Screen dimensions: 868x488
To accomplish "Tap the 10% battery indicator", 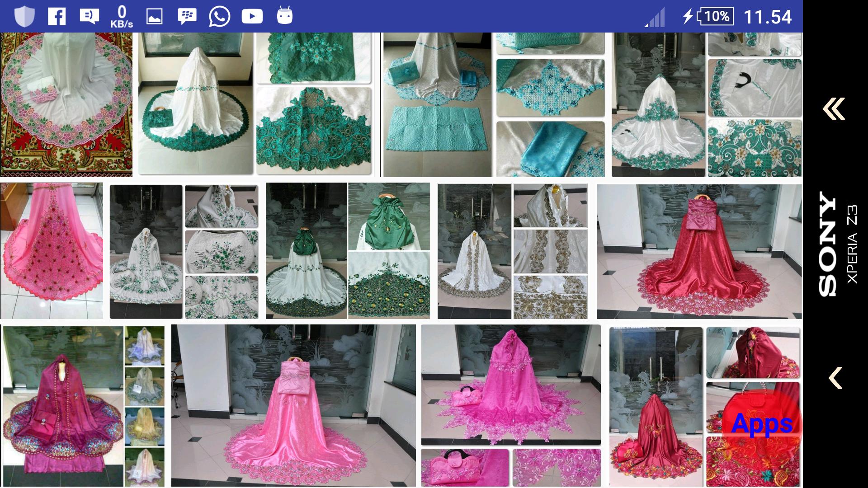I will [x=716, y=17].
